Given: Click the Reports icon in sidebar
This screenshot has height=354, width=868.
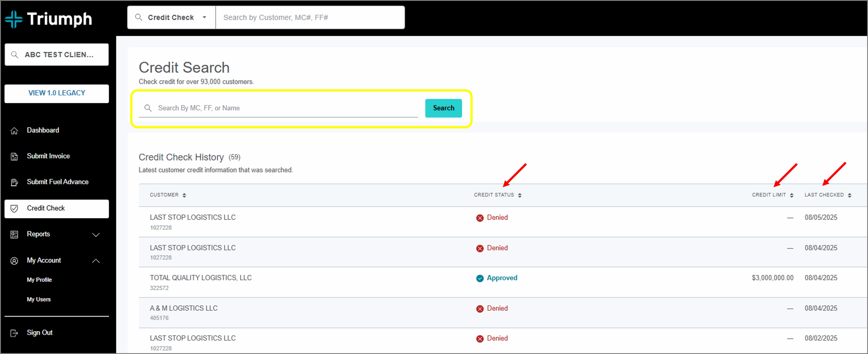Looking at the screenshot, I should pos(14,234).
